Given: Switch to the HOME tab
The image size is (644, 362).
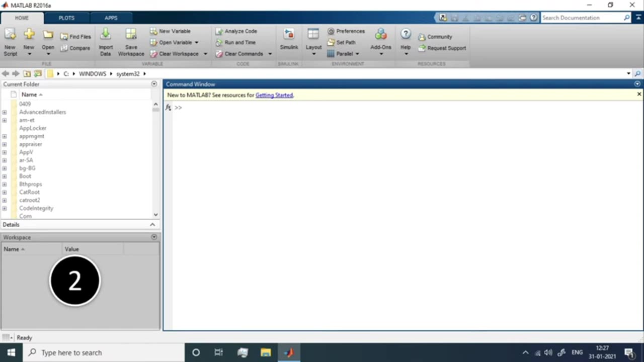Looking at the screenshot, I should [x=22, y=18].
